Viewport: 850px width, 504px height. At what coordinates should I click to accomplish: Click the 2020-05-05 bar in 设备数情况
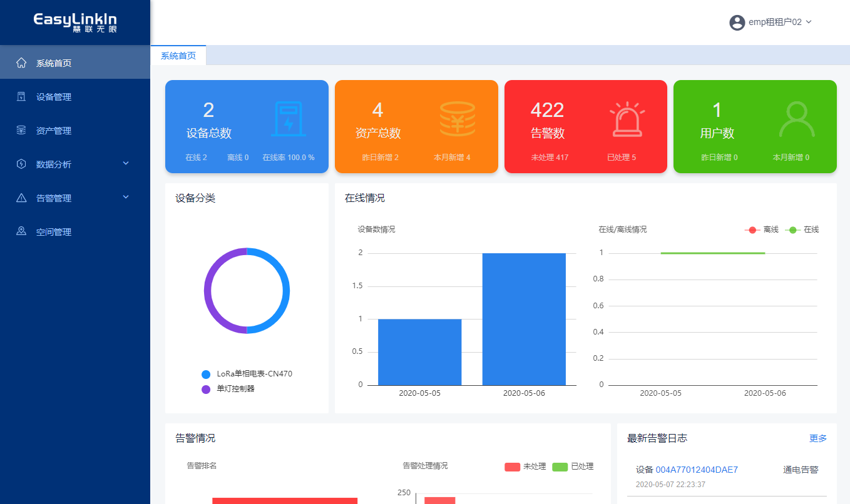click(x=419, y=352)
